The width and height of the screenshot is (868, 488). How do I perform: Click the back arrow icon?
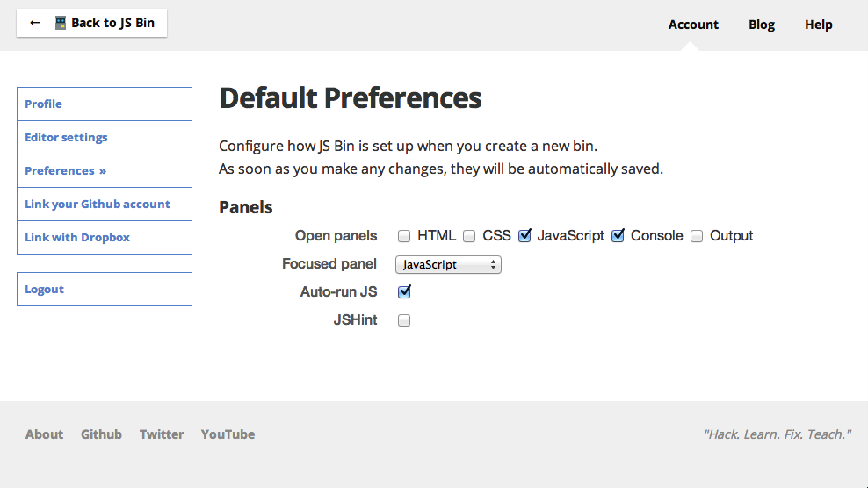tap(35, 23)
